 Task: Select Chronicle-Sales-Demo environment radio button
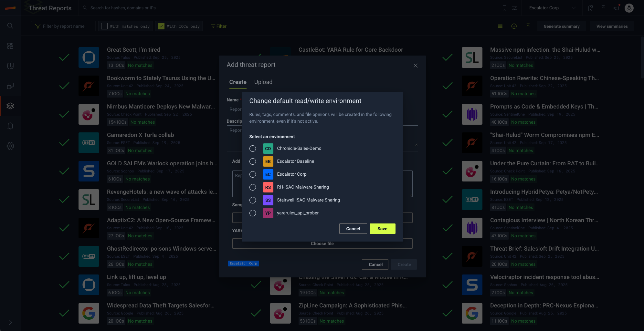(253, 149)
